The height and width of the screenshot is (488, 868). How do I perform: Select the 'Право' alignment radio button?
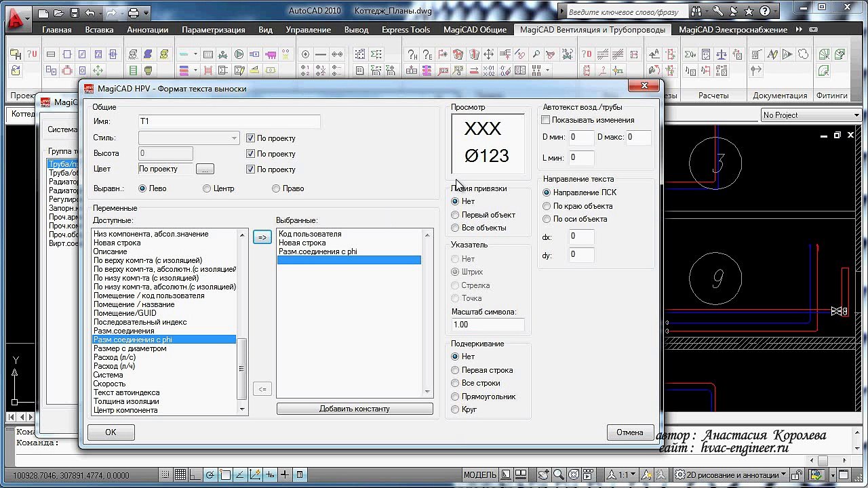[x=276, y=188]
